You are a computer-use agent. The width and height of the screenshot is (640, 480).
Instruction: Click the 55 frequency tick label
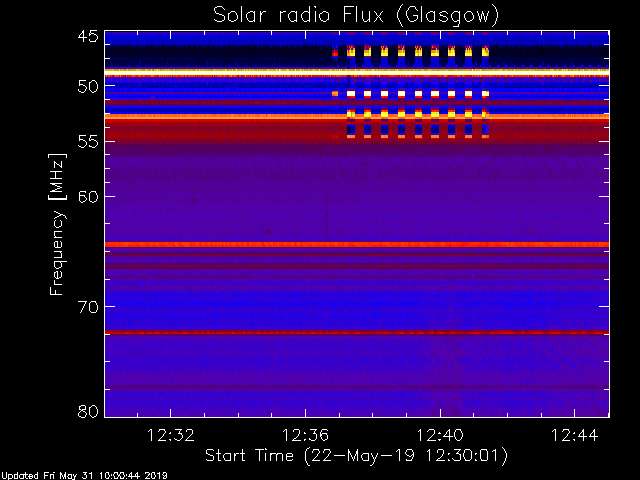point(88,142)
